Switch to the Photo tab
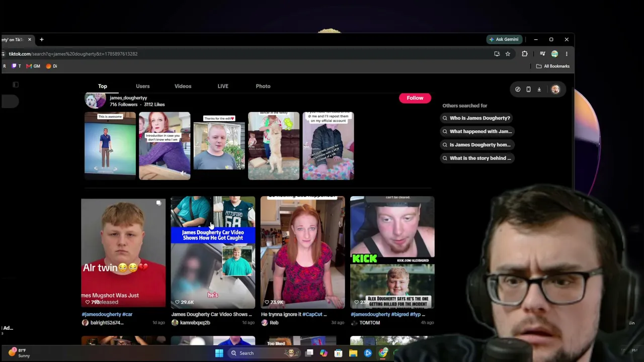This screenshot has width=644, height=362. click(263, 86)
